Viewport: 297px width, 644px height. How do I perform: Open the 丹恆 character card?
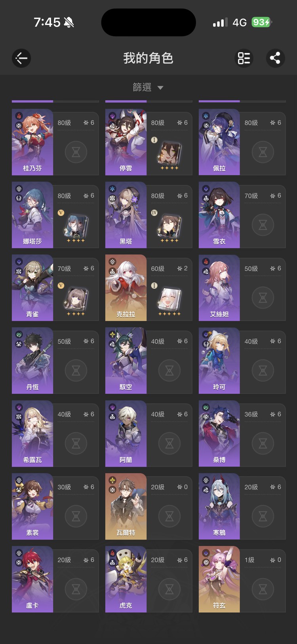click(55, 361)
